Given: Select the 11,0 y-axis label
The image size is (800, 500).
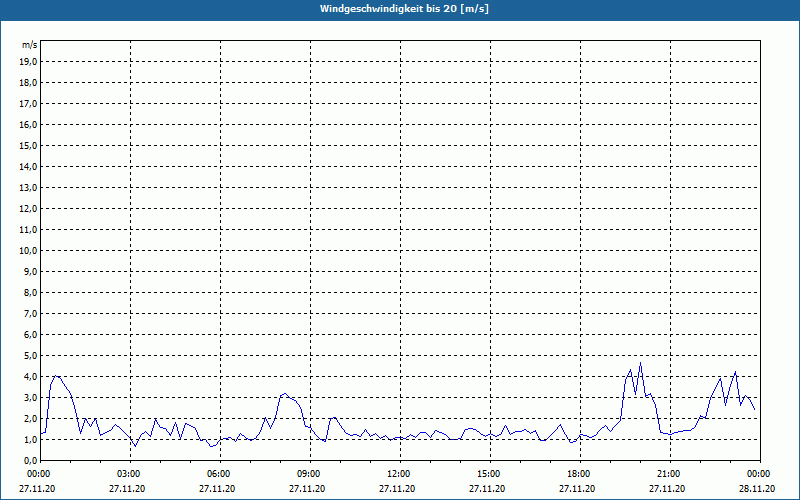Looking at the screenshot, I should 28,230.
